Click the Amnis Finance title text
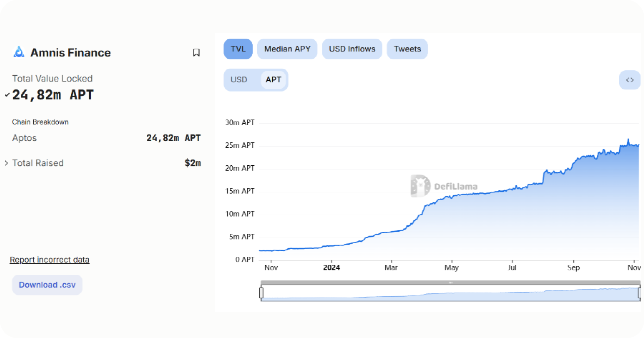The image size is (644, 338). pyautogui.click(x=70, y=53)
